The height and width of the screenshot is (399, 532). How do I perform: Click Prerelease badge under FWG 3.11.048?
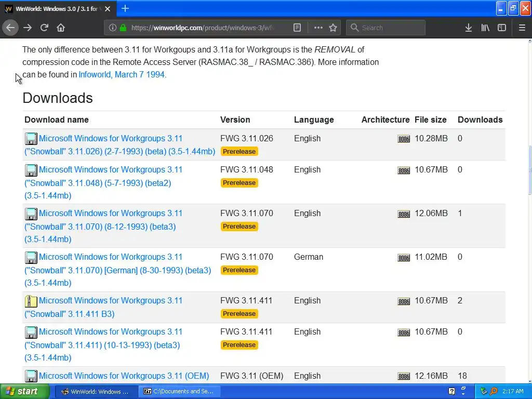pos(239,182)
